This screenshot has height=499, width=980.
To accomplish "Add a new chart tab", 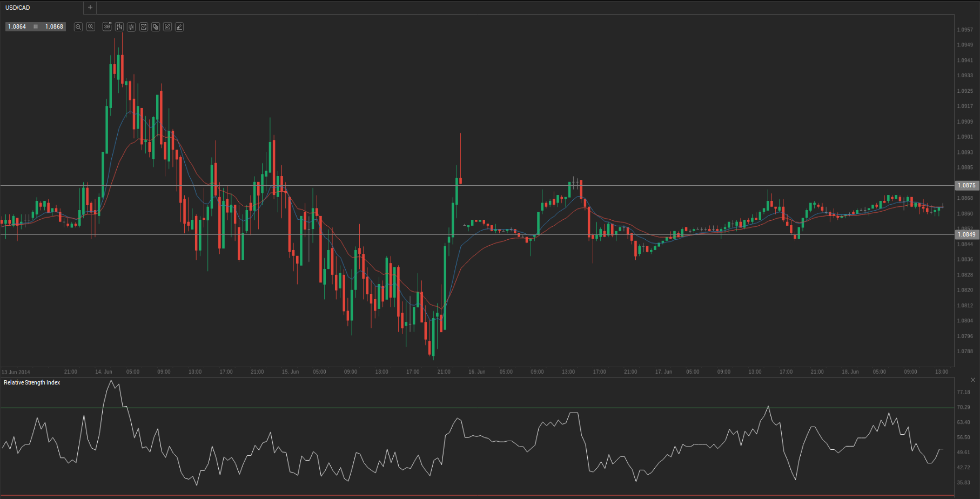I will coord(90,8).
